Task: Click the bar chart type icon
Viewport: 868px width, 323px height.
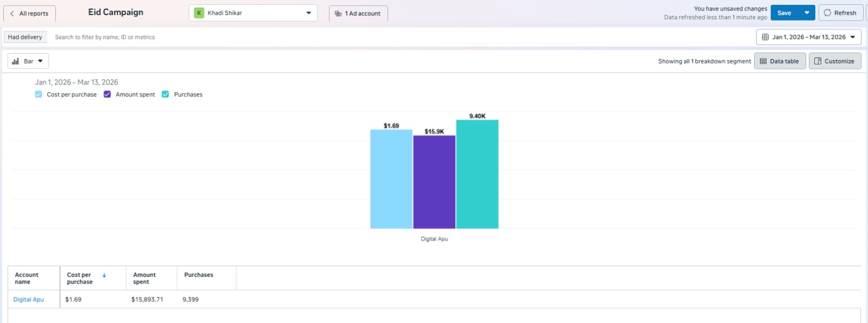Action: (x=16, y=61)
